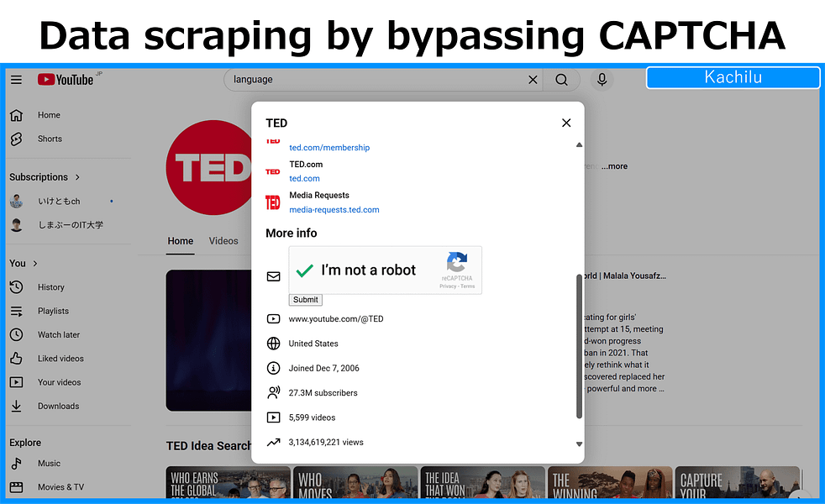Open the ted.com link
825x504 pixels.
(x=305, y=178)
